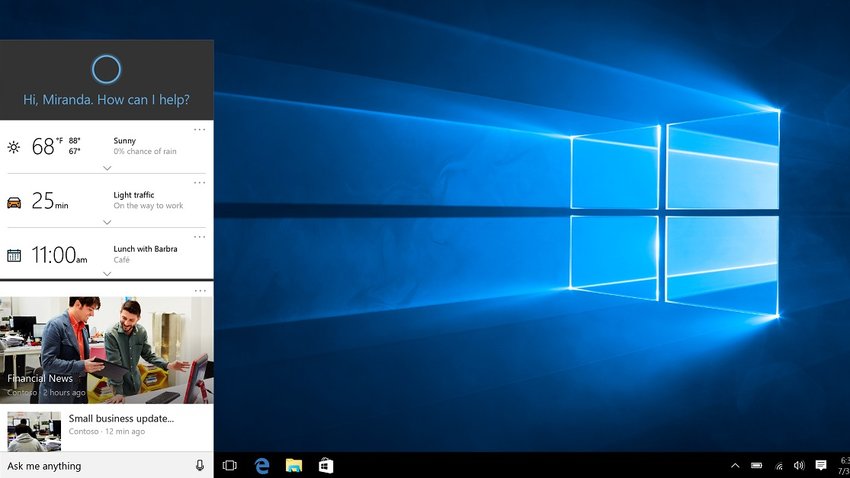Open File Explorer from the taskbar
Image resolution: width=850 pixels, height=478 pixels.
[294, 466]
